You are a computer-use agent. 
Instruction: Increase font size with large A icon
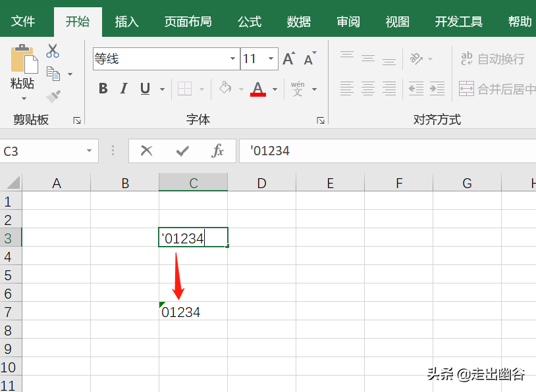[x=289, y=59]
